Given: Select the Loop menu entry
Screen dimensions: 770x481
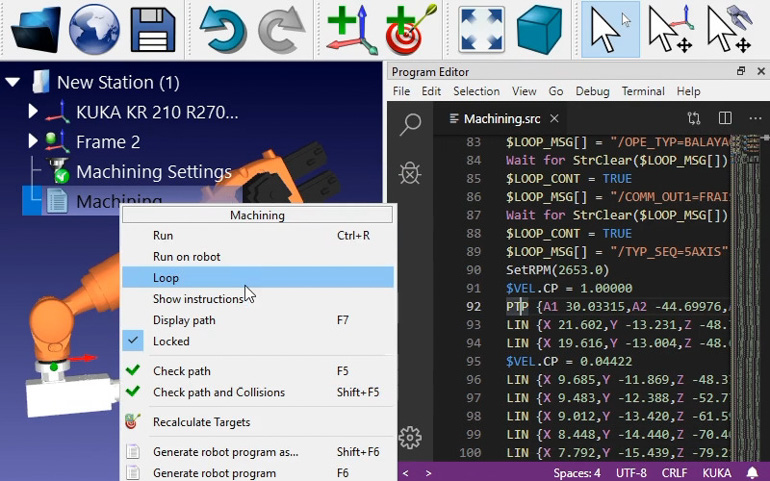Looking at the screenshot, I should (258, 278).
